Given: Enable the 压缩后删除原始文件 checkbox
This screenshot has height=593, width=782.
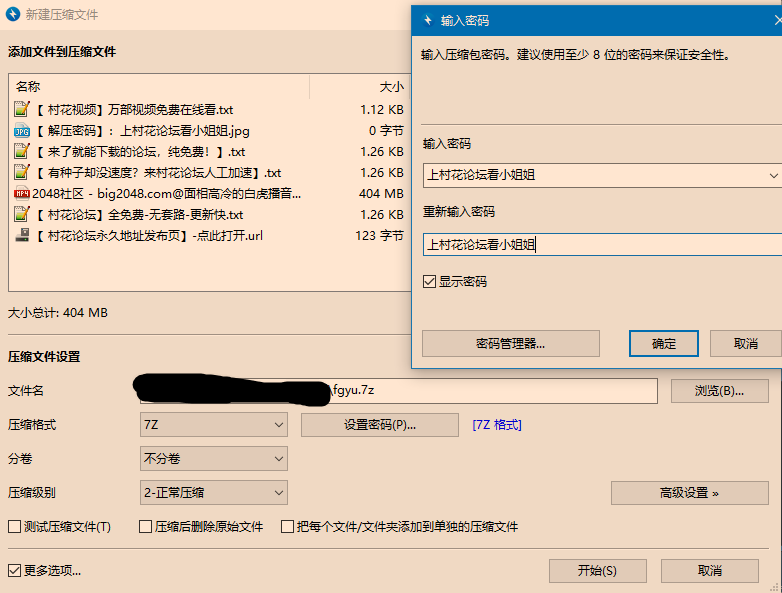Looking at the screenshot, I should 145,527.
